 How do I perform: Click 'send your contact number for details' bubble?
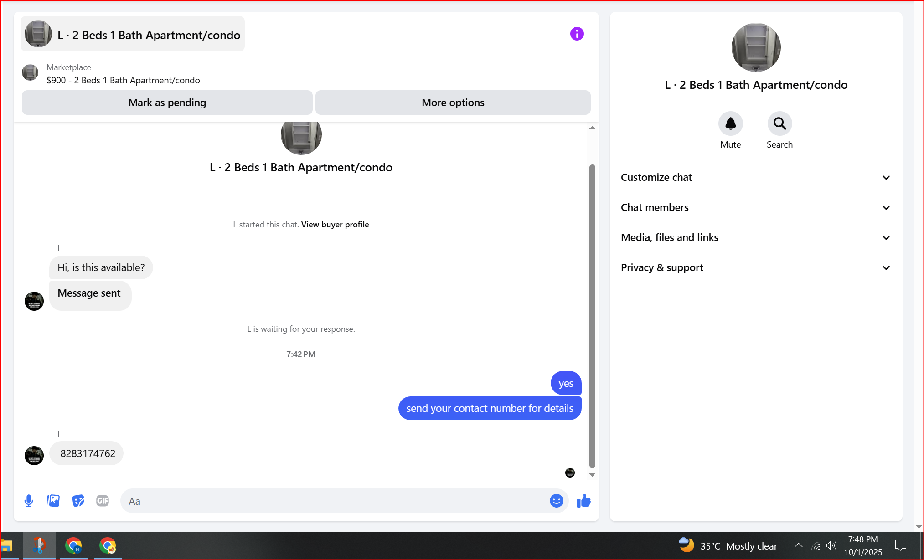click(x=490, y=408)
